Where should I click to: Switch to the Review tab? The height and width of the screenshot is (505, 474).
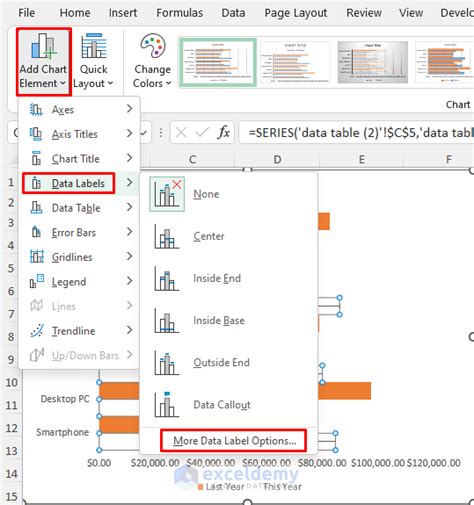point(364,13)
